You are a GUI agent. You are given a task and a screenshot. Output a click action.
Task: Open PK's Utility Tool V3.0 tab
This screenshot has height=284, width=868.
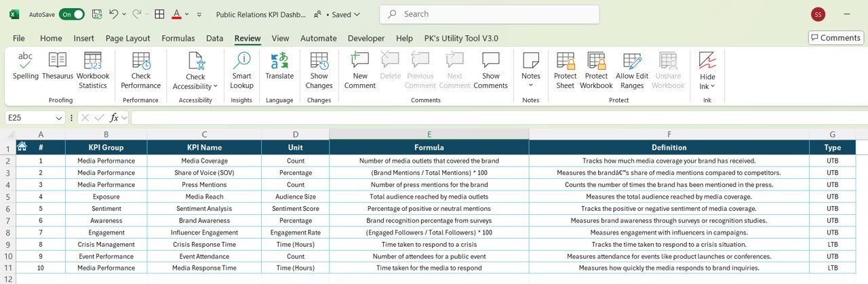click(461, 39)
